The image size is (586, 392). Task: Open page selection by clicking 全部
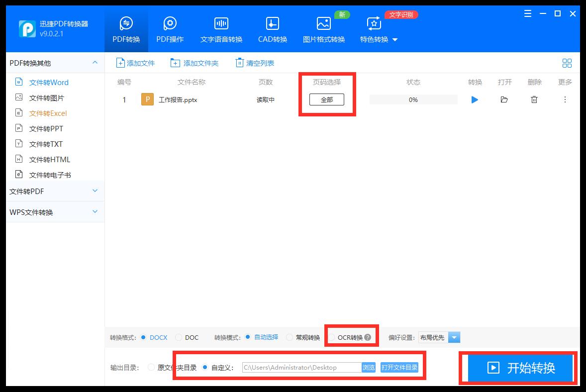click(327, 99)
